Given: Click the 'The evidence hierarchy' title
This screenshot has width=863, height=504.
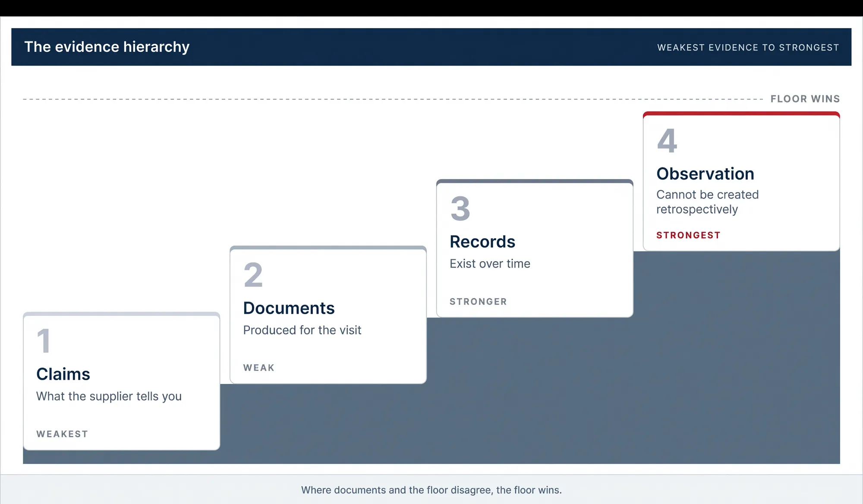Looking at the screenshot, I should point(107,47).
